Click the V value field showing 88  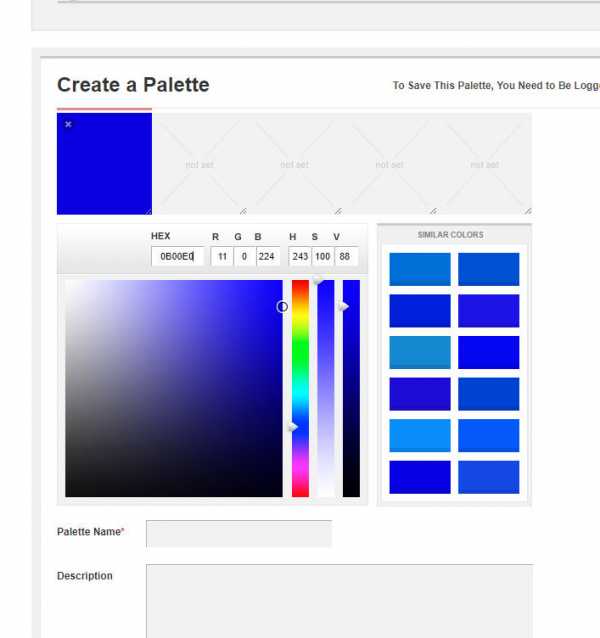coord(346,256)
